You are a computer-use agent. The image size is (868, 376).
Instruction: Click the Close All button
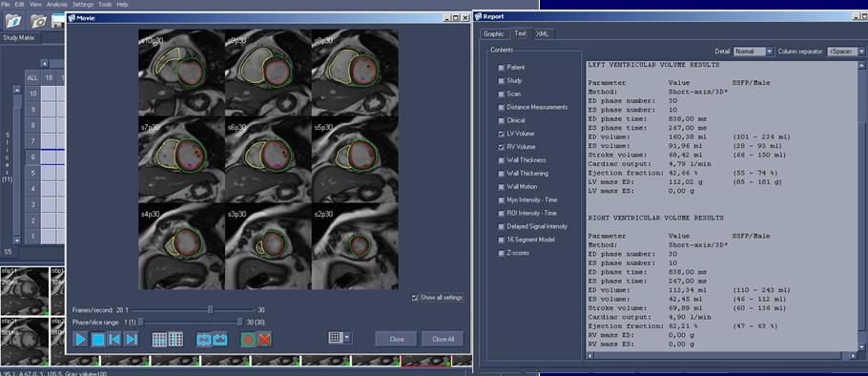pyautogui.click(x=443, y=339)
